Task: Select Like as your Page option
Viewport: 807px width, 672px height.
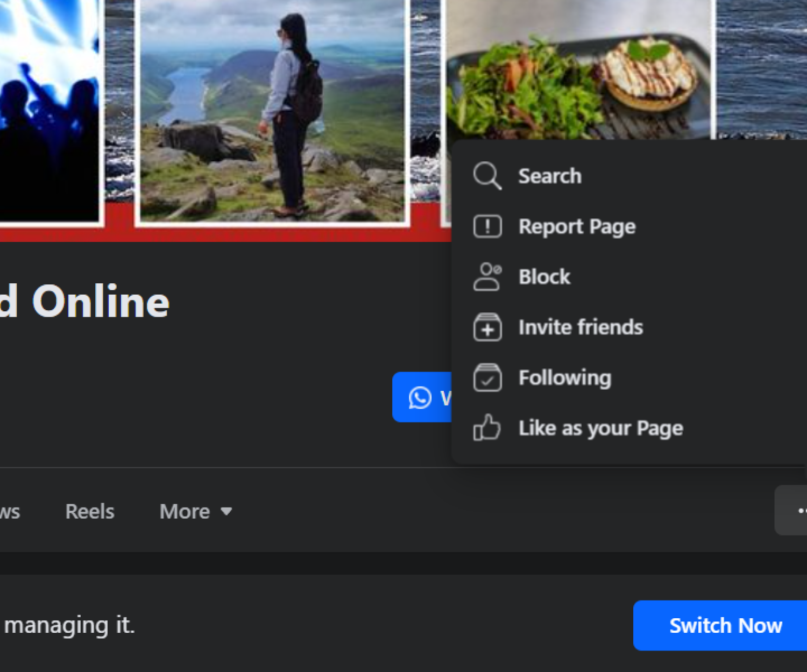Action: pyautogui.click(x=600, y=428)
